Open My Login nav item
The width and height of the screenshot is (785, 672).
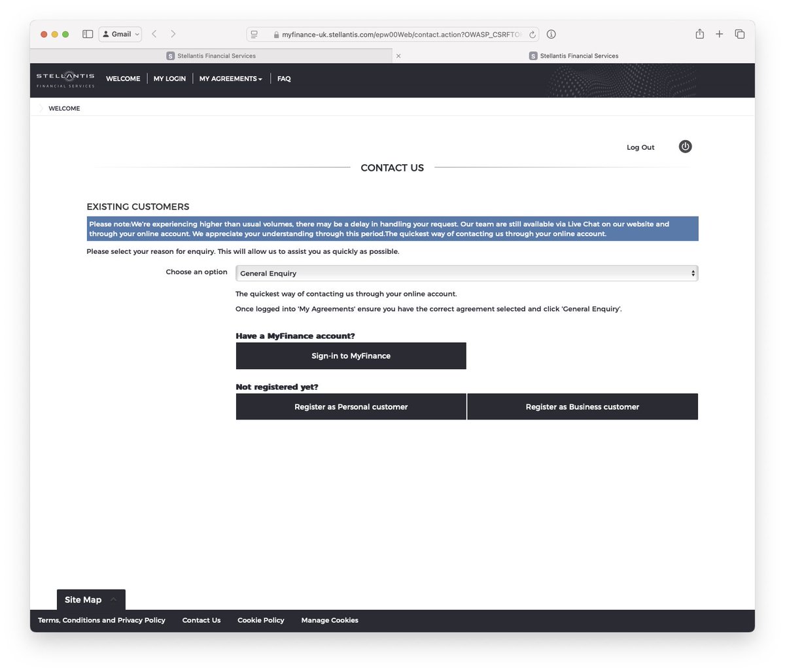coord(169,79)
